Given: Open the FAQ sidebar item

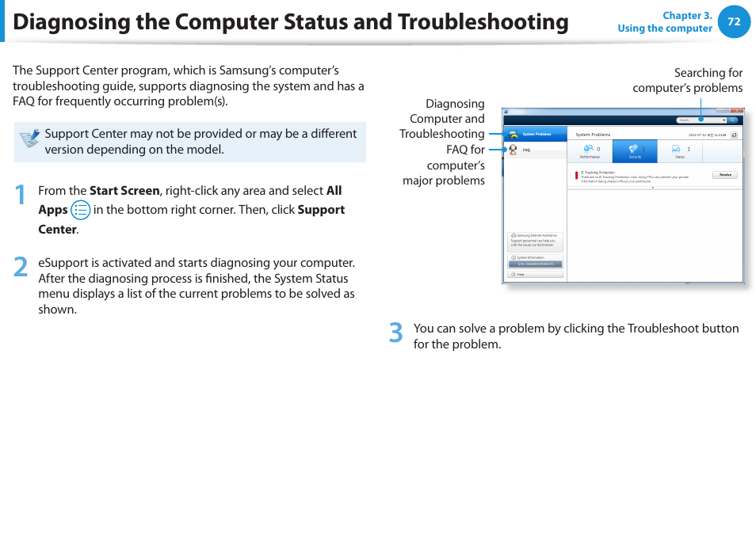Looking at the screenshot, I should point(535,150).
